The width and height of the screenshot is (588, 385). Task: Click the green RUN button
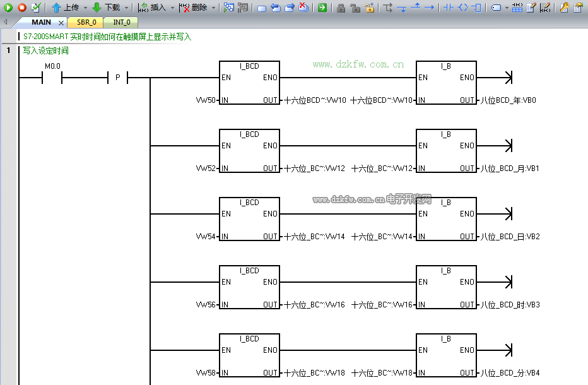pos(8,8)
